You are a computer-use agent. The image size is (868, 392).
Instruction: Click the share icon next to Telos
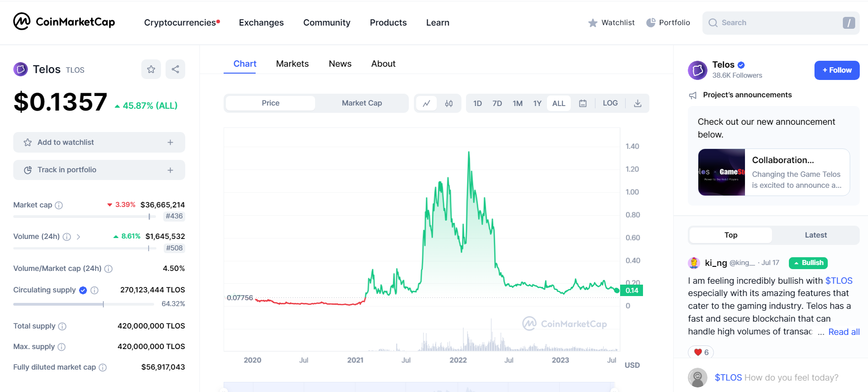pos(175,69)
